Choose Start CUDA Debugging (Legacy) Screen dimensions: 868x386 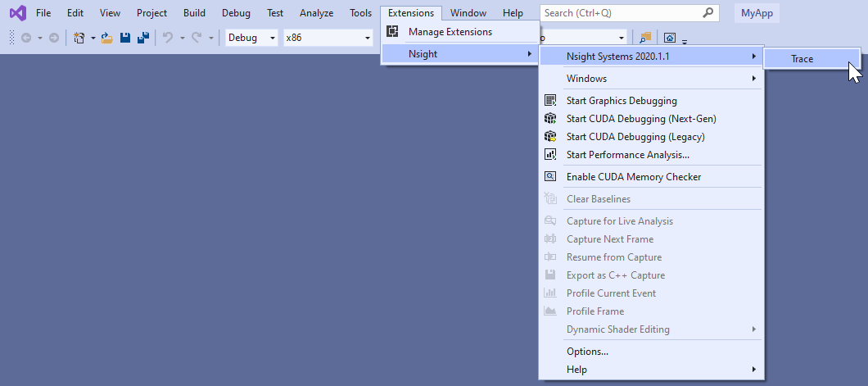[652, 136]
